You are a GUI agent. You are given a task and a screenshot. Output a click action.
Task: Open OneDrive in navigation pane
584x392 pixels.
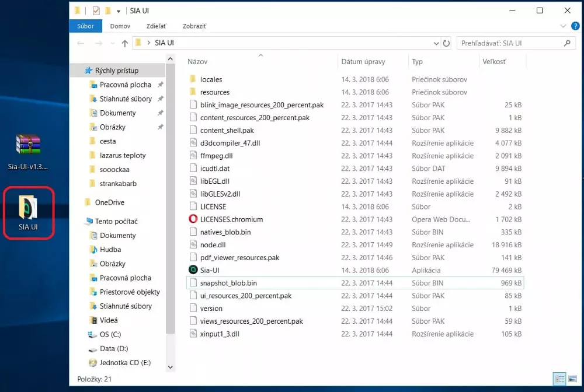click(109, 202)
